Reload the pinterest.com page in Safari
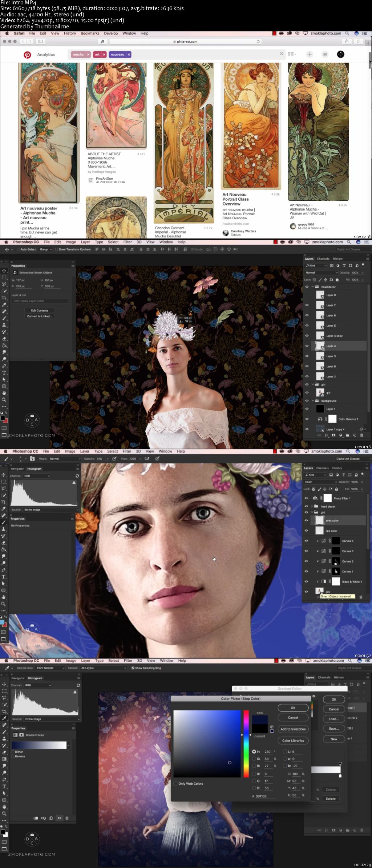This screenshot has height=868, width=372. [258, 41]
